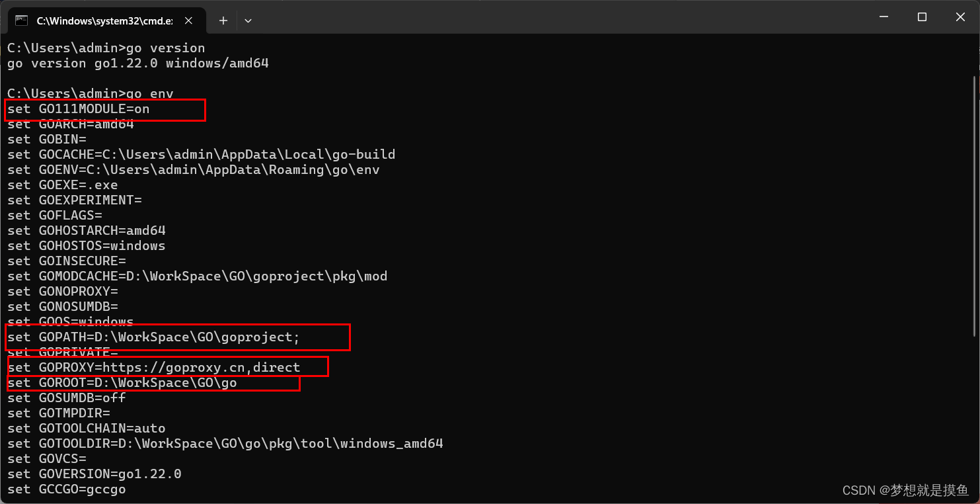Image resolution: width=980 pixels, height=504 pixels.
Task: Click the GOMODCACHE path line
Action: (x=198, y=276)
